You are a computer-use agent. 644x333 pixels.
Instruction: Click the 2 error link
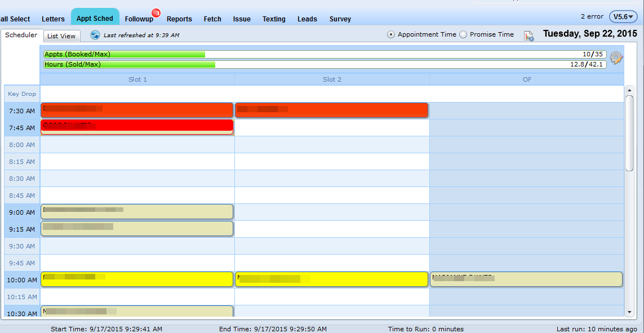[x=592, y=17]
